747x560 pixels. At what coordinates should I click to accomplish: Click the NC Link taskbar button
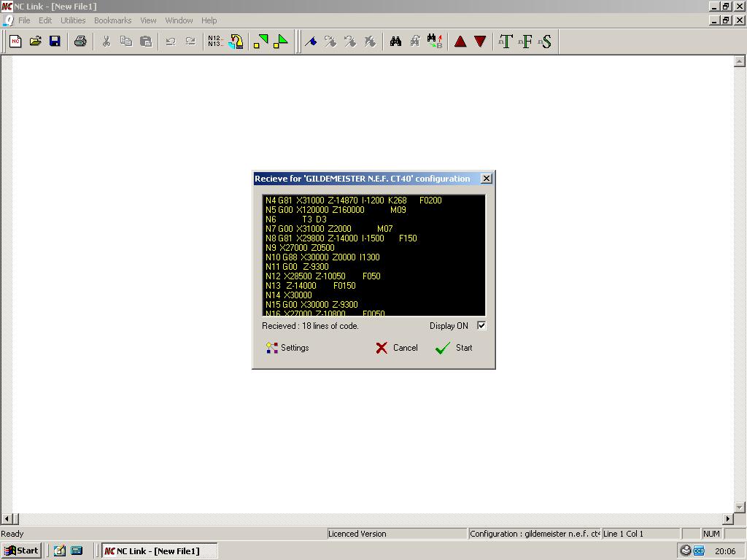tap(160, 551)
